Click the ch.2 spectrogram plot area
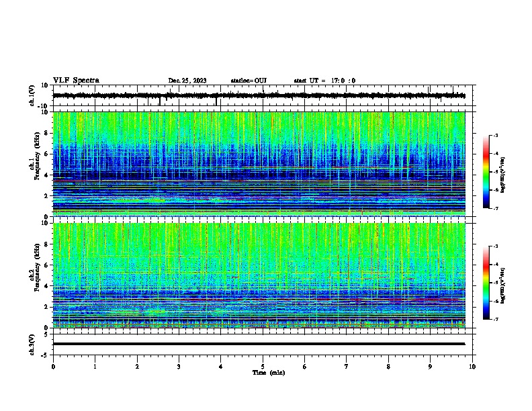Screen dimensions: 532x411 click(x=259, y=275)
